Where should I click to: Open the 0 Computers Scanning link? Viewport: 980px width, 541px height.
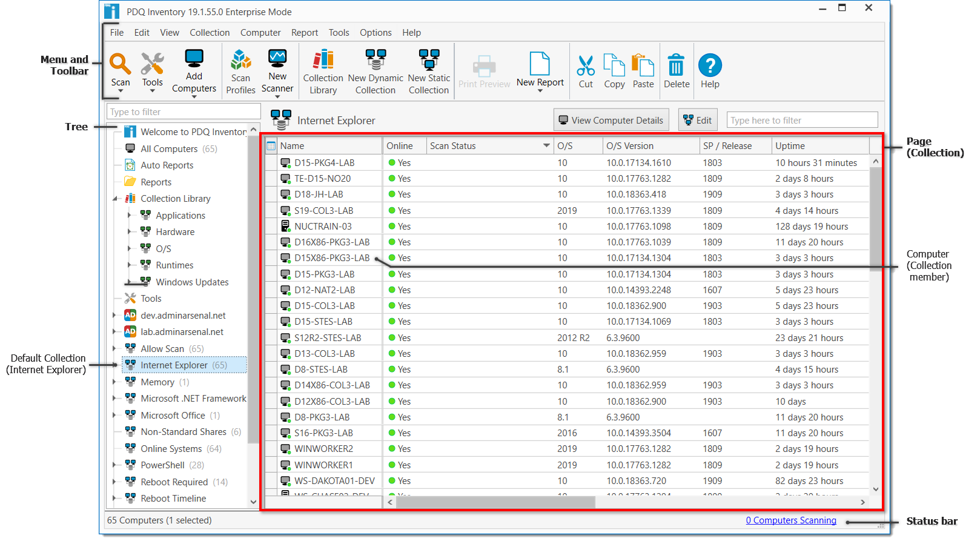point(790,520)
